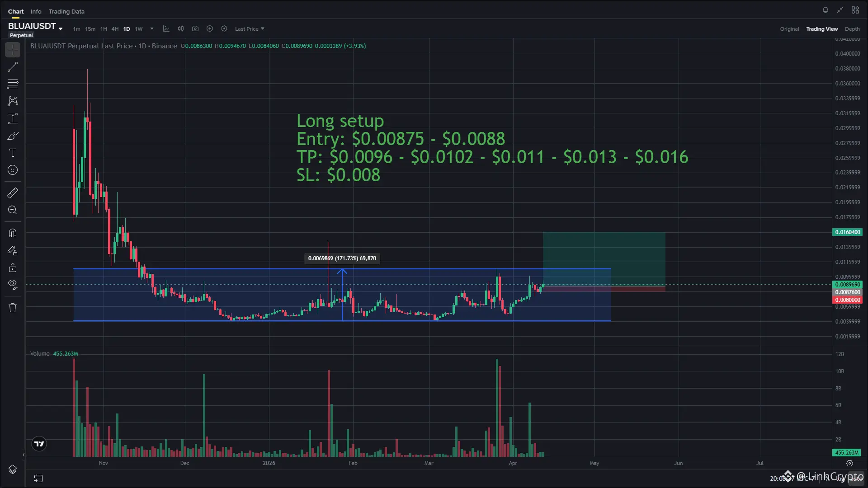Open the Fibonacci retracement tool
Image resolution: width=868 pixels, height=488 pixels.
(13, 84)
